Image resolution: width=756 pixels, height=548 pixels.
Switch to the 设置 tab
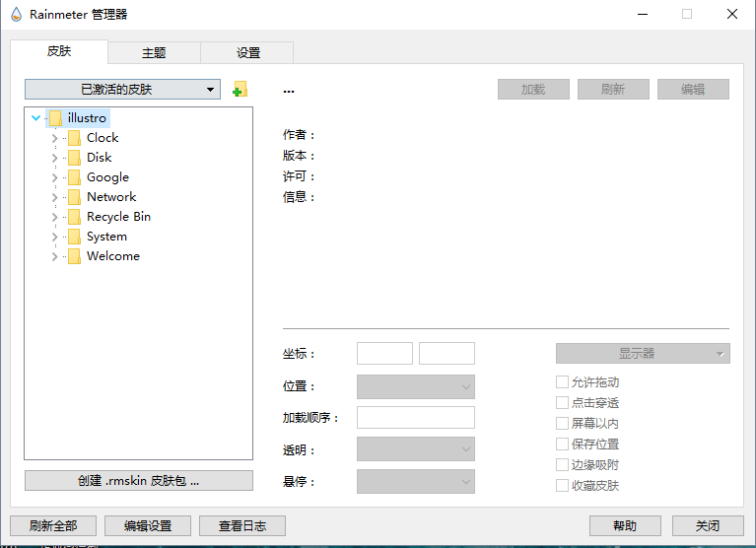coord(247,52)
